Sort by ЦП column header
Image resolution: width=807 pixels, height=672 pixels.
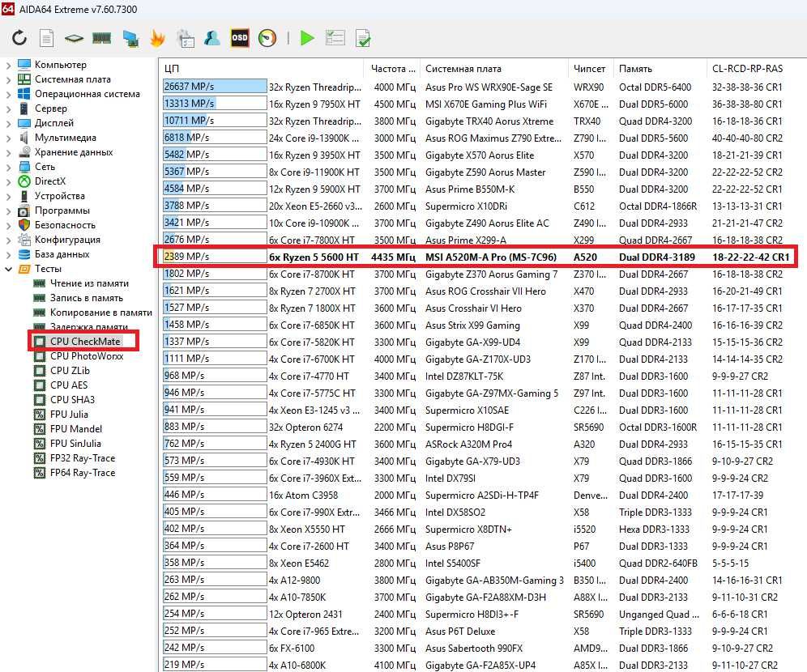(x=262, y=68)
